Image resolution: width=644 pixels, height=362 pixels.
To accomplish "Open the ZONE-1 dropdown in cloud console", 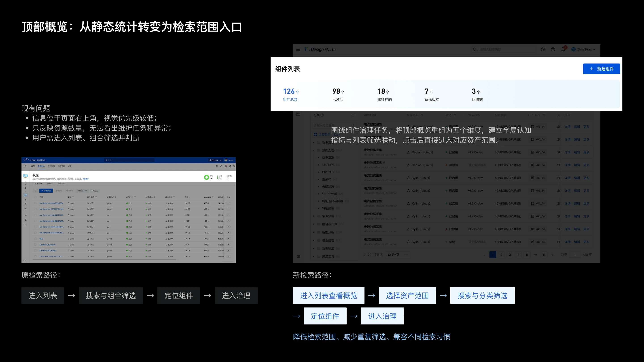I will click(x=215, y=160).
